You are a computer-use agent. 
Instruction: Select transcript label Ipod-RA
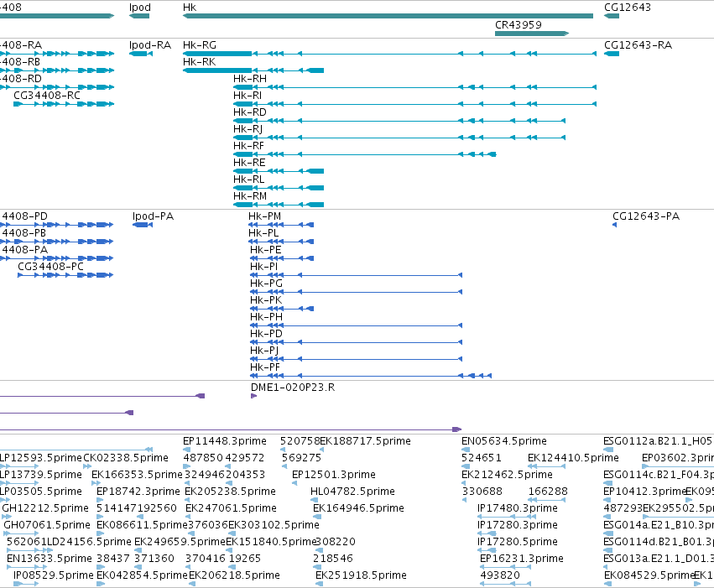[x=150, y=45]
